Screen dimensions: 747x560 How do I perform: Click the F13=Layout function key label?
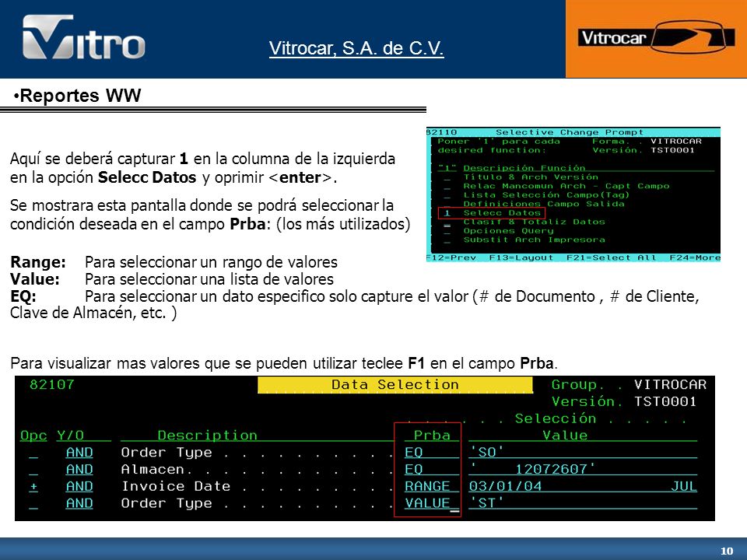[x=521, y=257]
